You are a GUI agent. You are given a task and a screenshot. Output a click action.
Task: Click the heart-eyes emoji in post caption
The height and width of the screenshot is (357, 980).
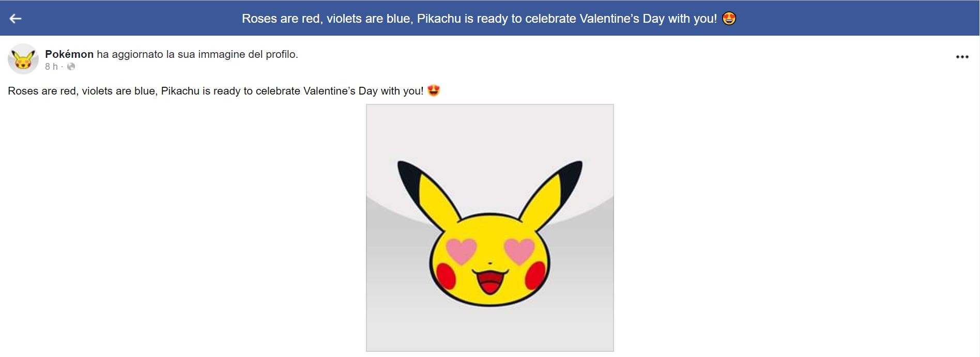(x=434, y=91)
